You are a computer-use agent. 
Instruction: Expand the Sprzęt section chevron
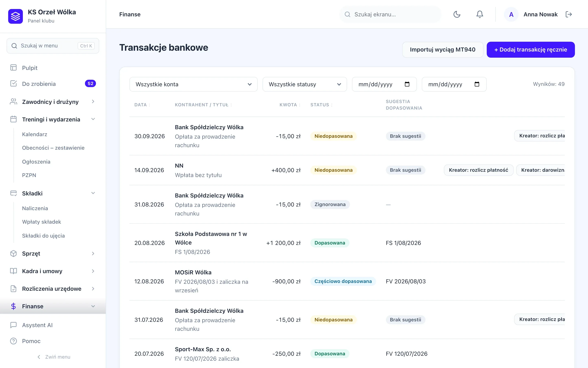tap(93, 253)
